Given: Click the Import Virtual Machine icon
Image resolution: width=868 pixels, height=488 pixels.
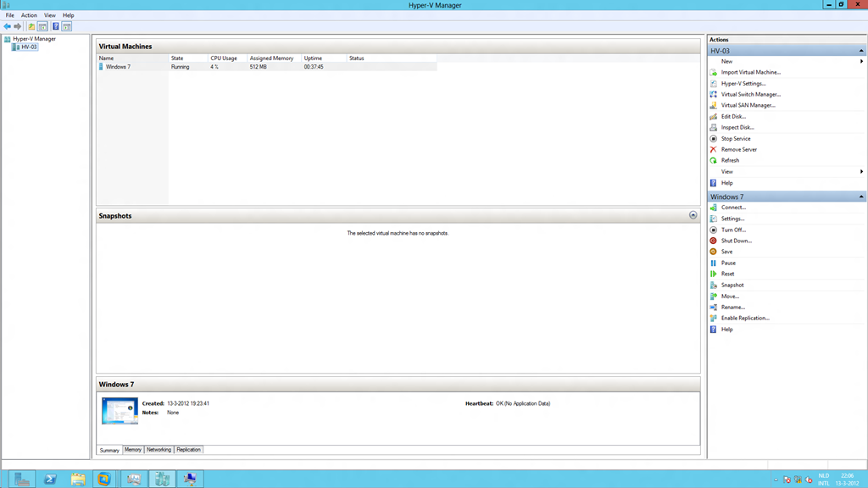Looking at the screenshot, I should [714, 73].
